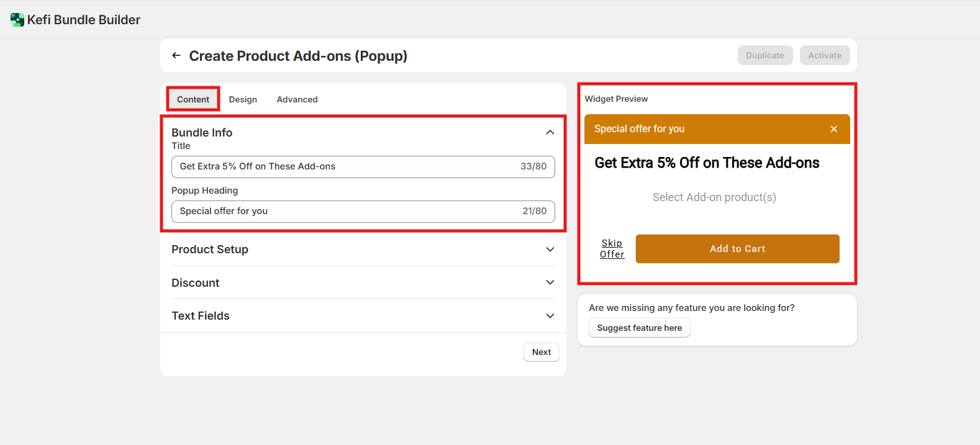Switch to the Content tab

click(193, 99)
